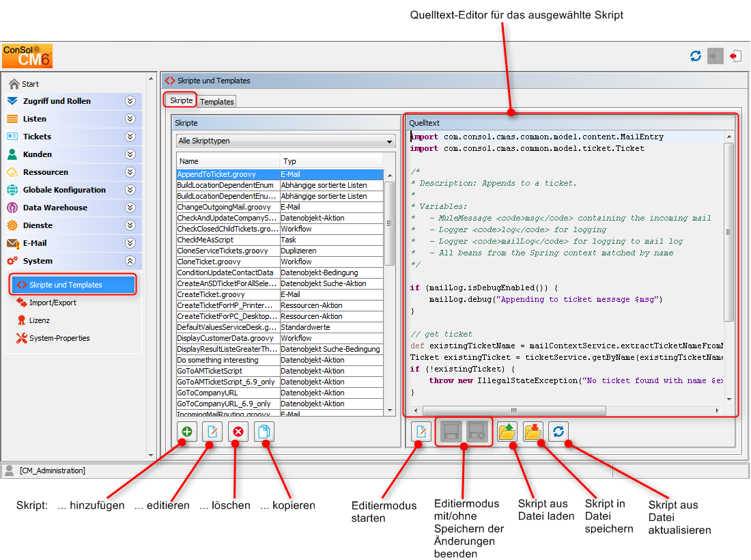Click the edit source code icon
This screenshot has width=751, height=560.
421,432
